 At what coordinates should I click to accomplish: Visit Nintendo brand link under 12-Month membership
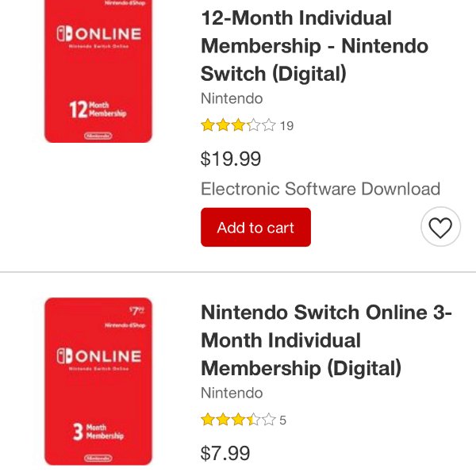point(232,98)
